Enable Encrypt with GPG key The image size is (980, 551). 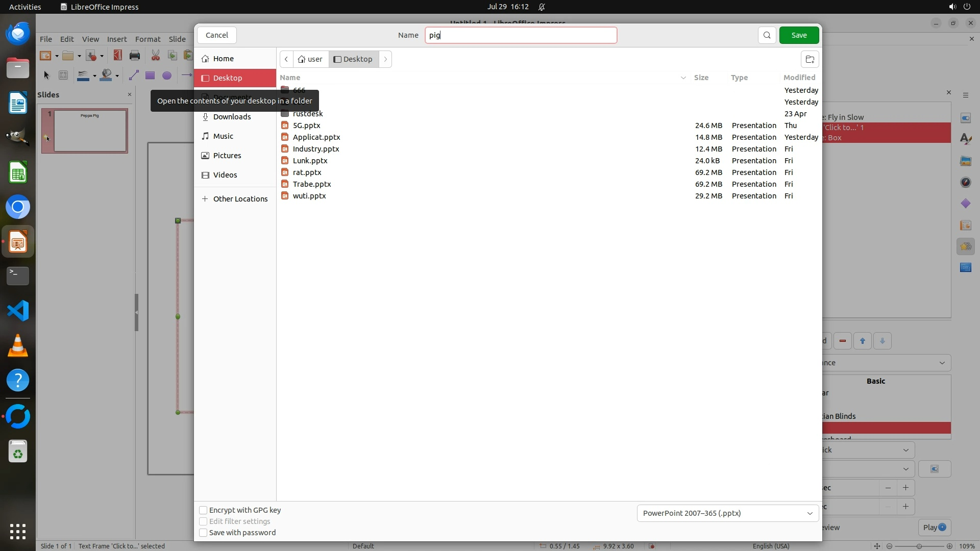tap(203, 510)
